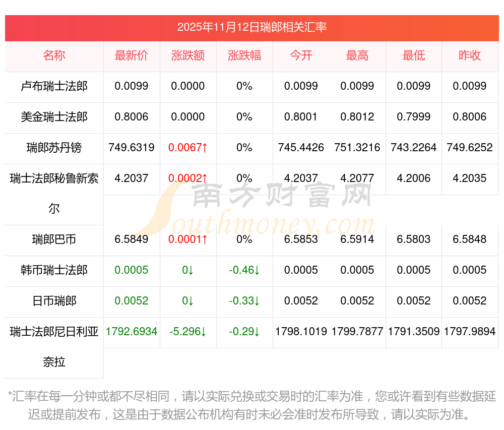Screen dimensions: 504x430
Task: Click high value 1799.7877
Action: [x=357, y=332]
